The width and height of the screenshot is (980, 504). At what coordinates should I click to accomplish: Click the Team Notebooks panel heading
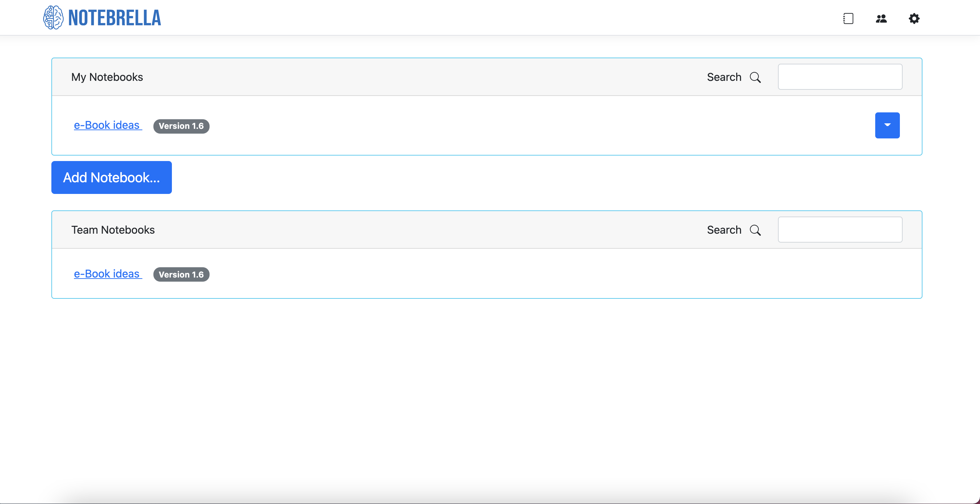113,230
